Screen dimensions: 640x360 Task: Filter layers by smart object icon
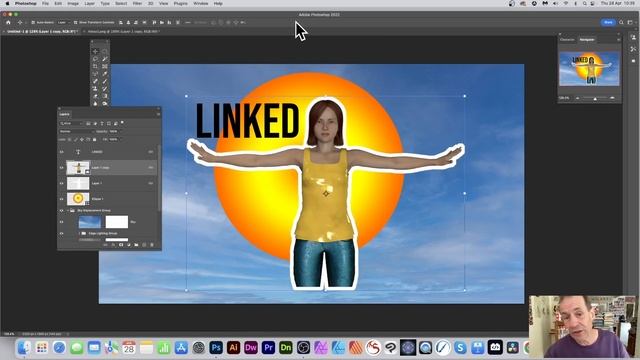coord(116,123)
